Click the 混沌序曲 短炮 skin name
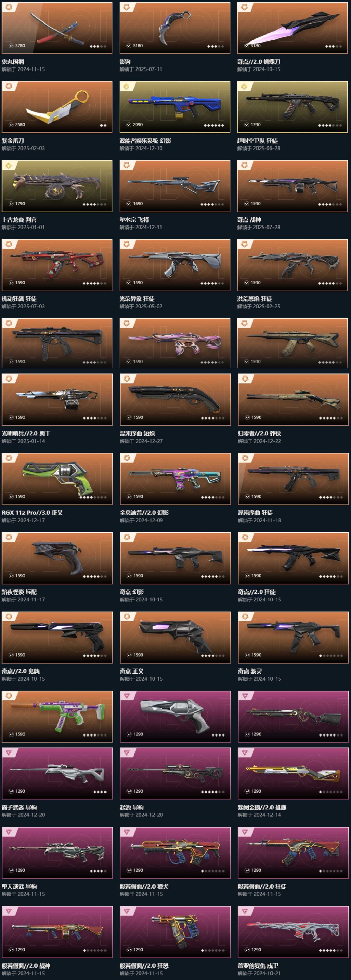The image size is (351, 980). coord(137,433)
